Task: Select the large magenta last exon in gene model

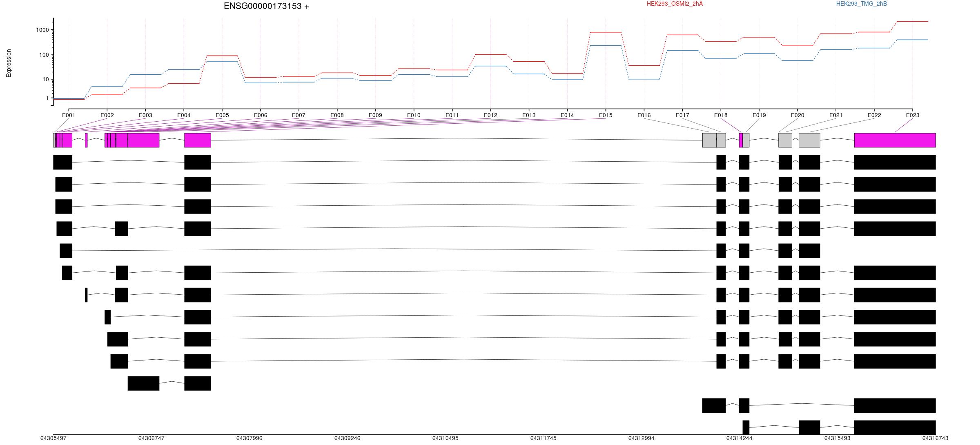Action: click(895, 140)
